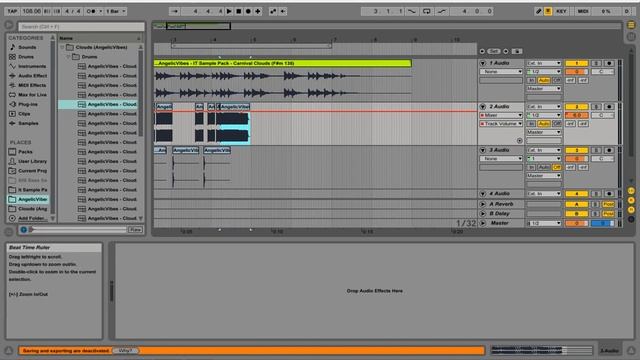Arm 3 Audio track for recording
Screen dimensions: 640x360
coord(609,150)
